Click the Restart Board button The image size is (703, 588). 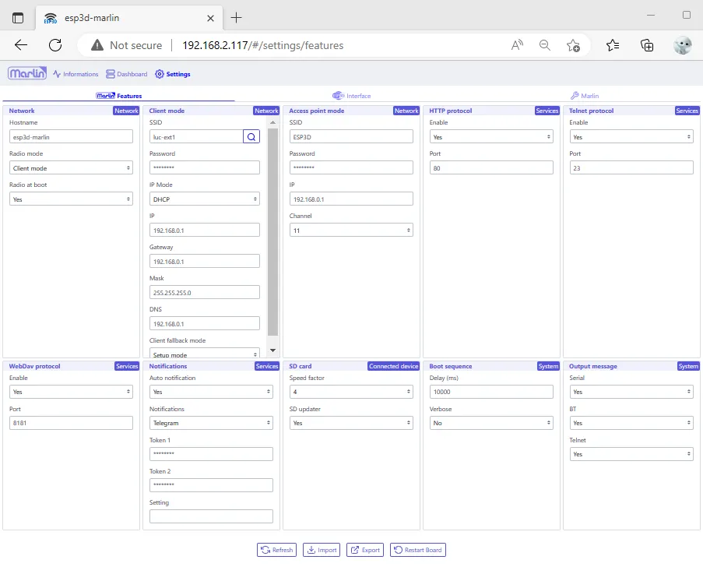(418, 550)
